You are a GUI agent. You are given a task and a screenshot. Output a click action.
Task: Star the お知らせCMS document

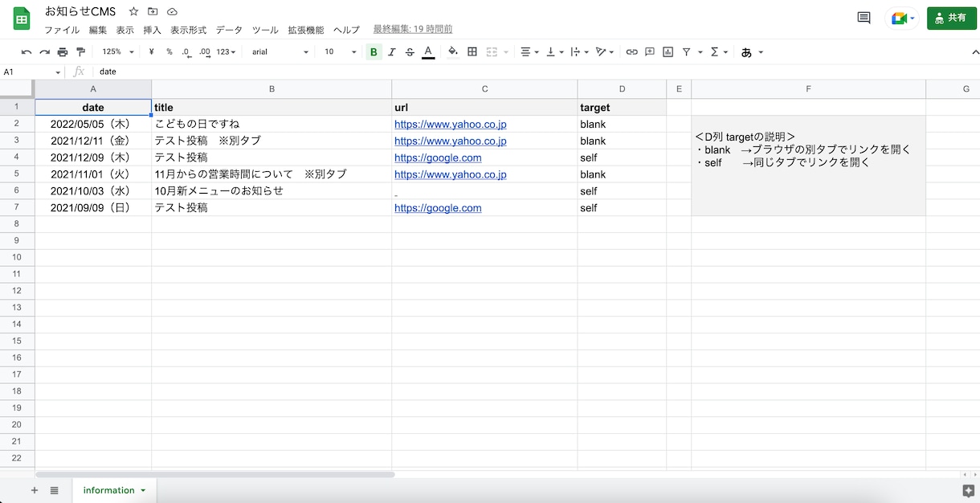click(133, 12)
